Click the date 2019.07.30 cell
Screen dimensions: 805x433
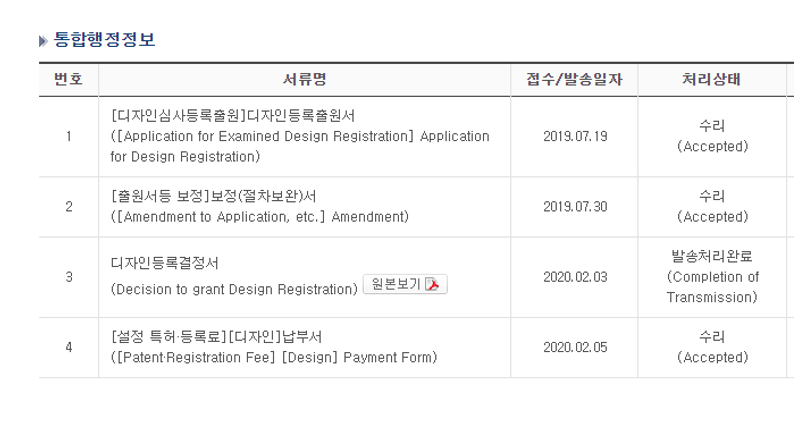(575, 206)
